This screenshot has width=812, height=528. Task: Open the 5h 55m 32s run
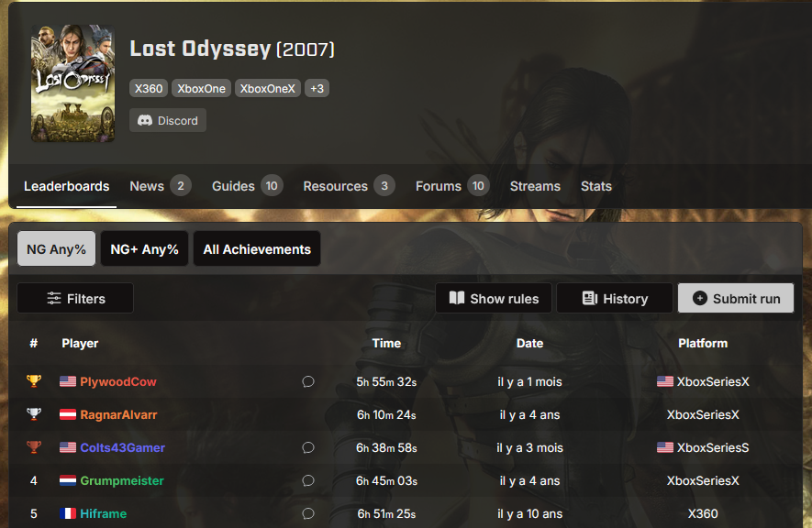(386, 381)
